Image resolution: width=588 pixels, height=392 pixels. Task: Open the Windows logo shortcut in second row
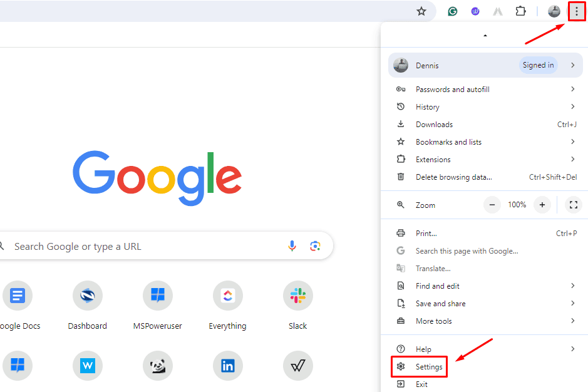tap(18, 365)
